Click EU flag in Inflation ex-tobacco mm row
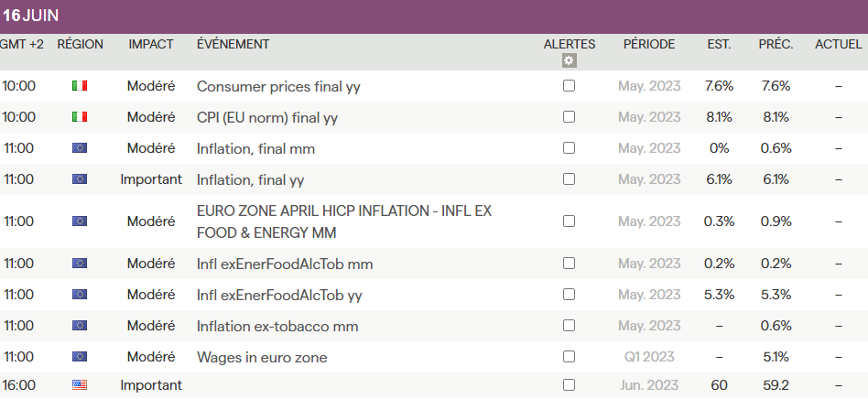 (80, 326)
